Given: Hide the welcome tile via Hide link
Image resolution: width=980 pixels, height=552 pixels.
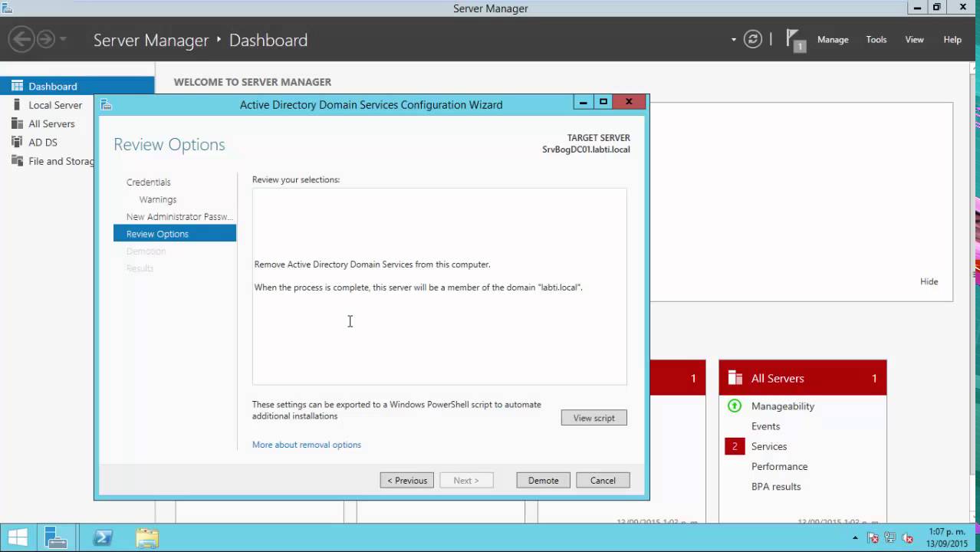Looking at the screenshot, I should pos(929,281).
